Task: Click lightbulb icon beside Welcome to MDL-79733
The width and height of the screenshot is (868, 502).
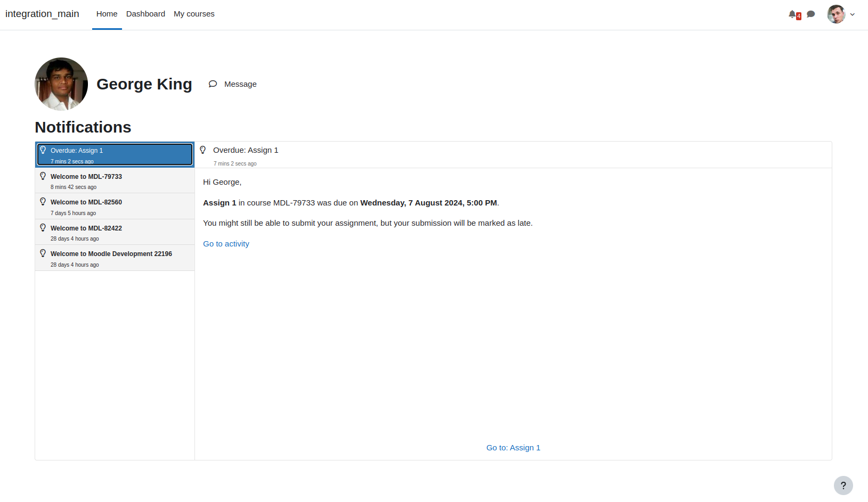Action: coord(43,176)
